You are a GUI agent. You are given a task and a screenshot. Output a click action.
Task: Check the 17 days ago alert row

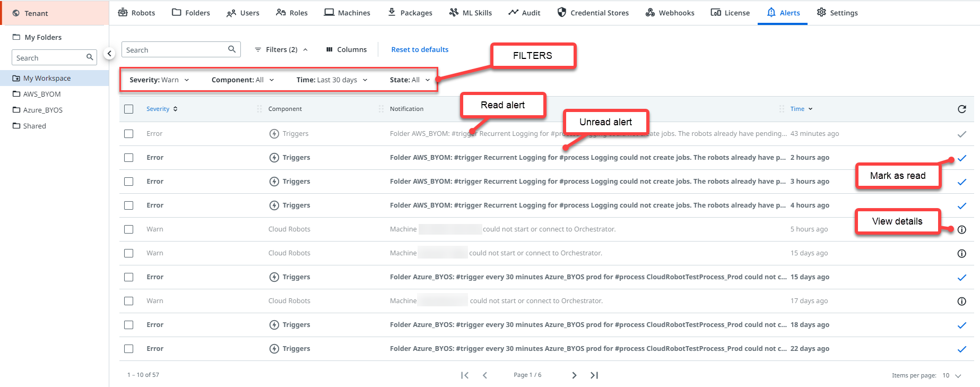pyautogui.click(x=128, y=301)
